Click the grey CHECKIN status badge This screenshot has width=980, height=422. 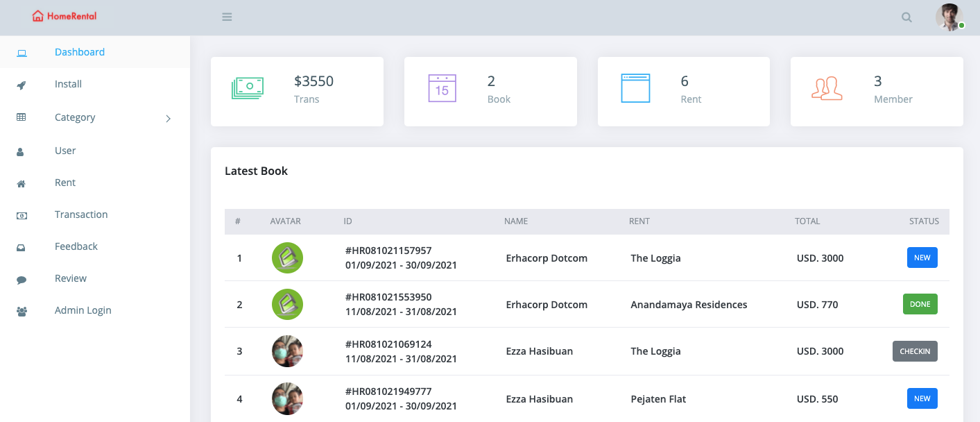[915, 351]
